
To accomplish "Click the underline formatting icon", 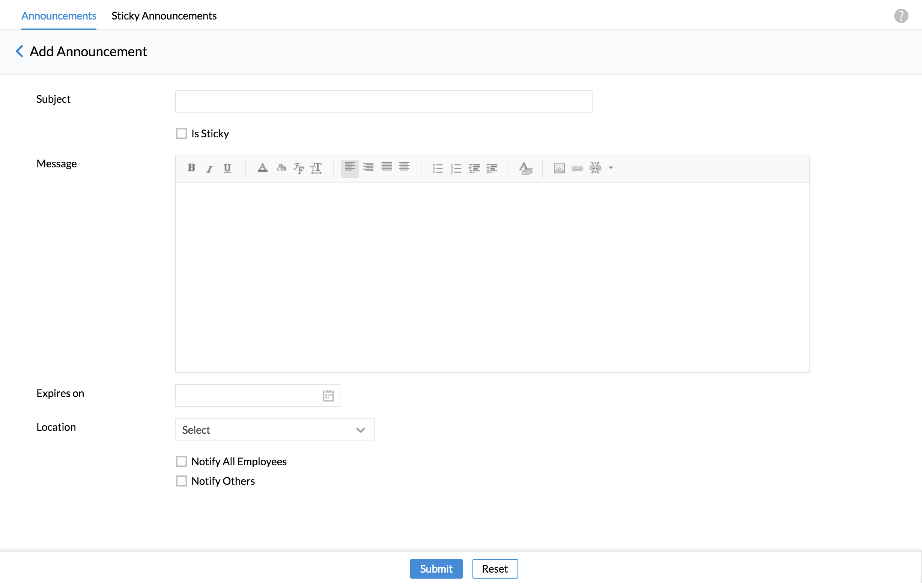I will coord(227,168).
